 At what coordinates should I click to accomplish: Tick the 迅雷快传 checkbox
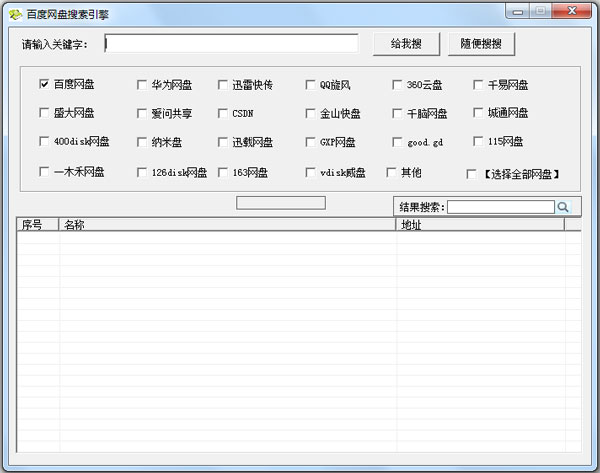click(x=223, y=85)
